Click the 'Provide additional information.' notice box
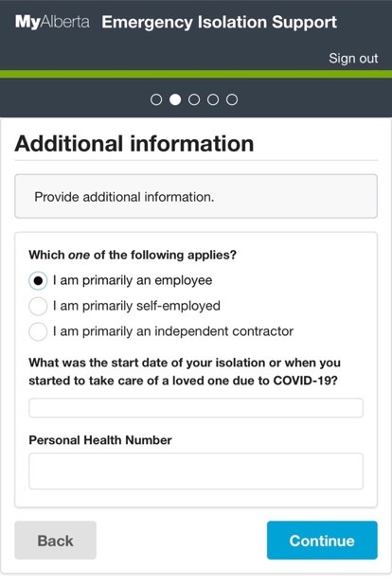Screen dimensions: 392x586 (x=196, y=196)
